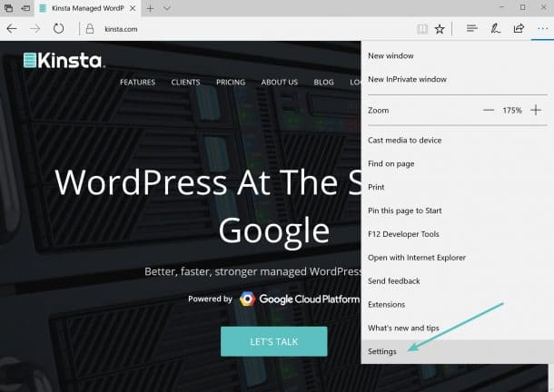This screenshot has width=554, height=392.
Task: Click the LET'S TALK button
Action: 273,341
